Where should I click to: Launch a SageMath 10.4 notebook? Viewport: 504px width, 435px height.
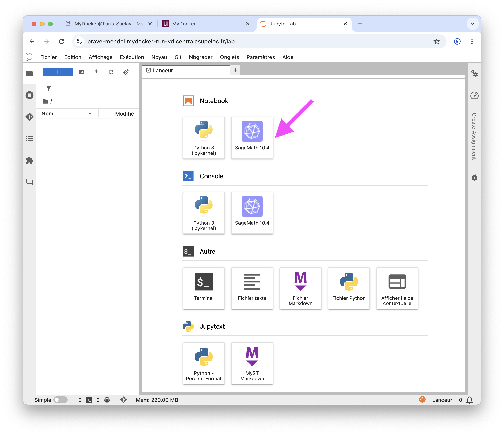click(x=252, y=138)
